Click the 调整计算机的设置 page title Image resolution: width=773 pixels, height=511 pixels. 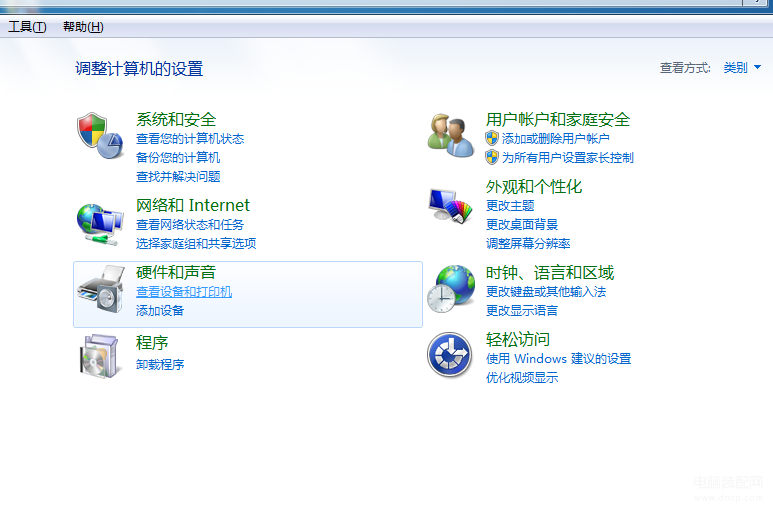point(139,68)
